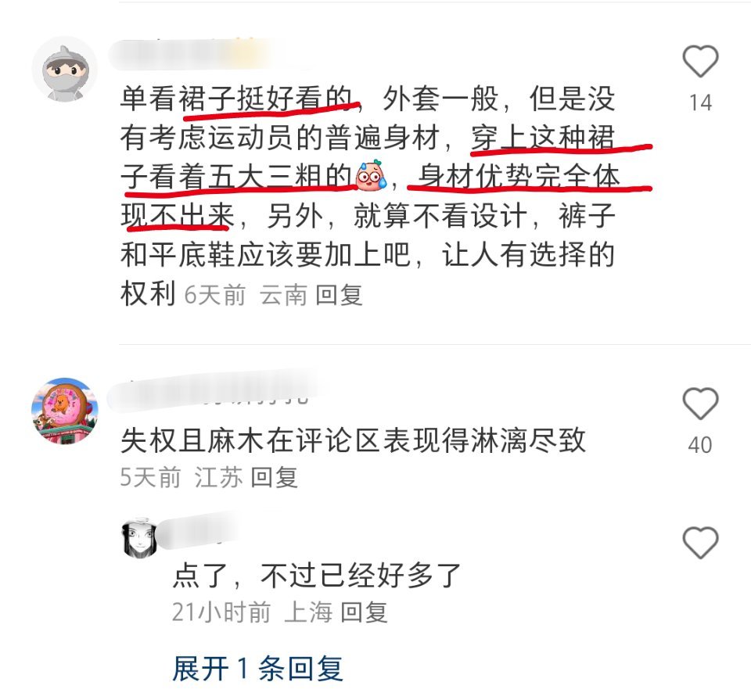
Task: Reply to the 上海 comment via 回复
Action: tap(364, 612)
